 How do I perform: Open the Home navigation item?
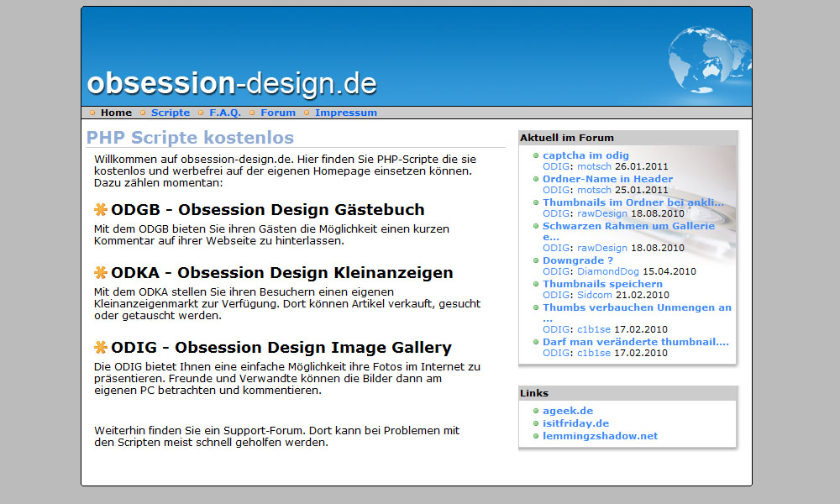pos(116,113)
